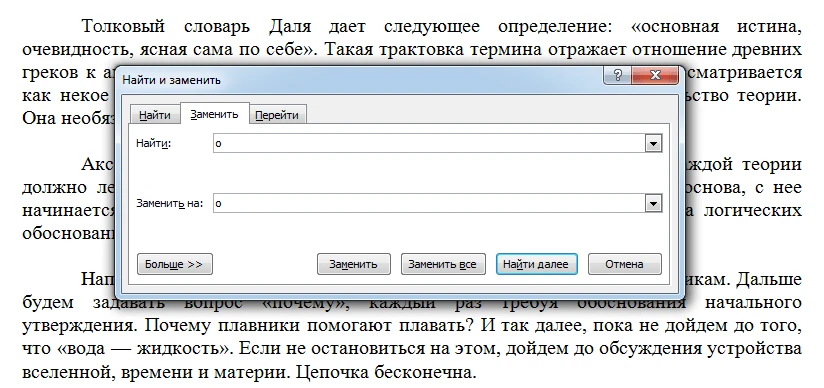This screenshot has width=824, height=388.
Task: Click the word бесконечна in document
Action: coord(424,372)
